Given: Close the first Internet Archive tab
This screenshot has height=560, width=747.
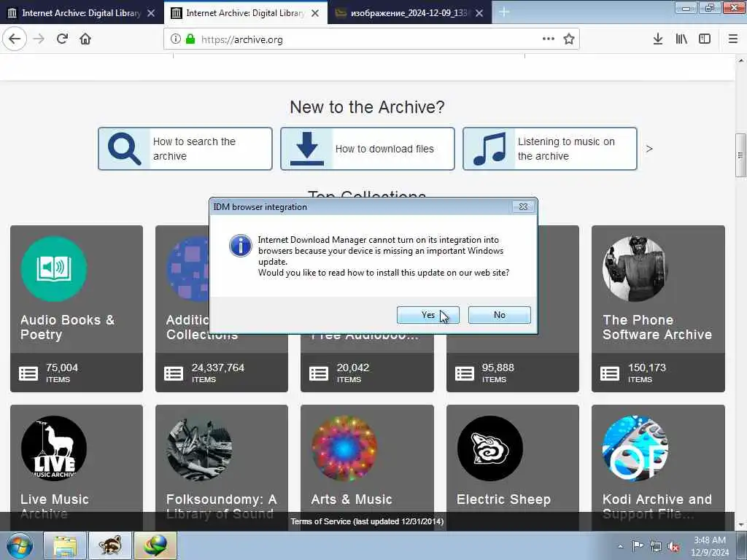Looking at the screenshot, I should pyautogui.click(x=151, y=13).
